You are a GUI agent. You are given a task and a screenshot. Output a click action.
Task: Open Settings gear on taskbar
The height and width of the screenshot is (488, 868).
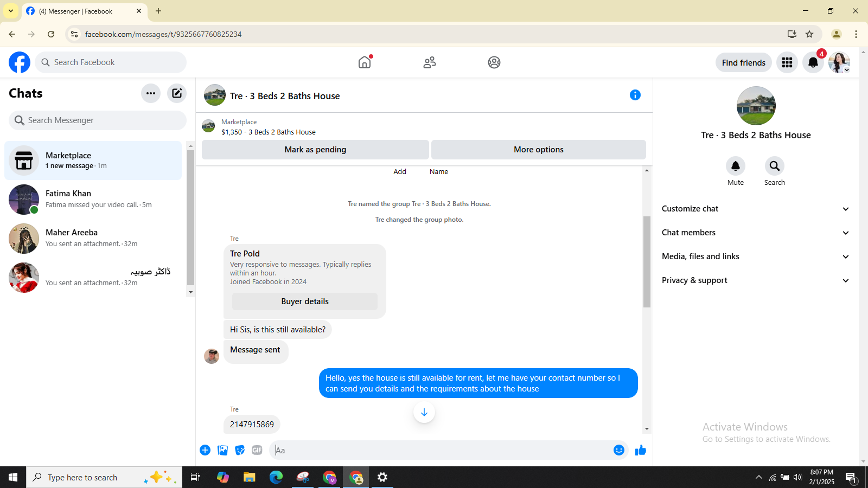pyautogui.click(x=382, y=477)
